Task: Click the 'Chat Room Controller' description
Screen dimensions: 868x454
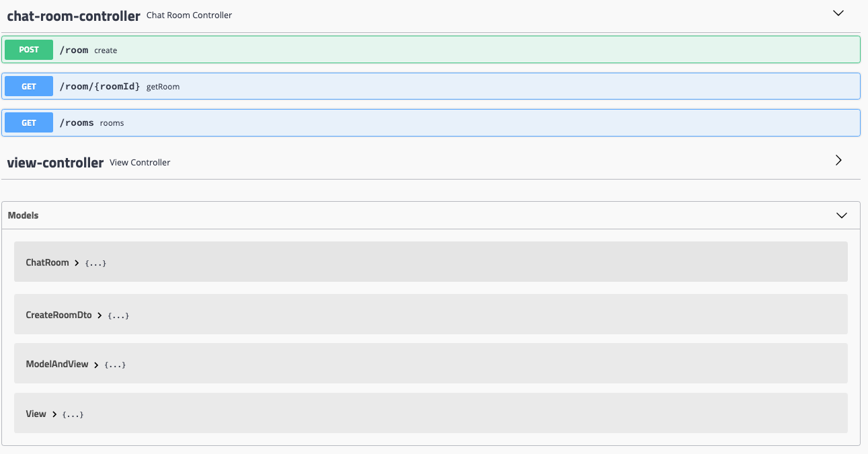Action: 189,15
